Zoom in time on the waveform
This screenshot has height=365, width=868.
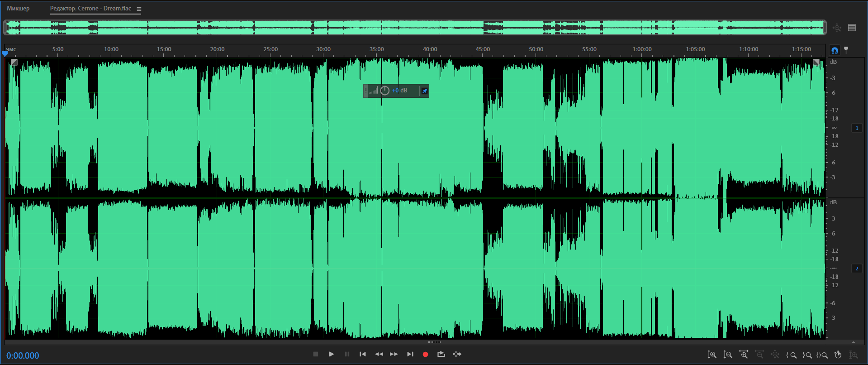744,355
